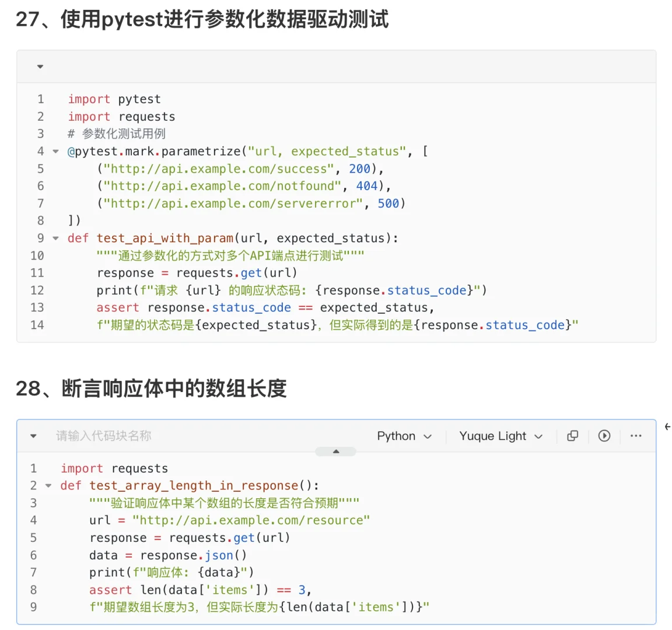Click the code block name input field
This screenshot has width=672, height=630.
point(104,436)
